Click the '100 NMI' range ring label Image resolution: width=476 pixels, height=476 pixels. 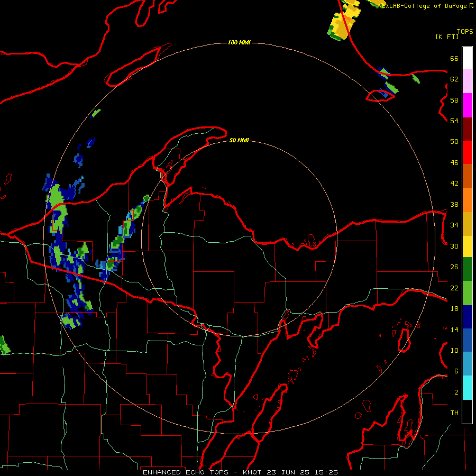coord(239,42)
